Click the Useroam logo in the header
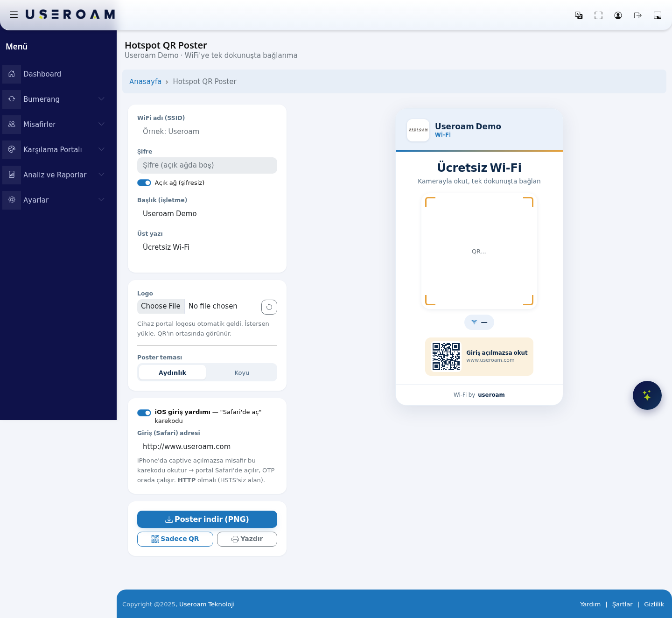672x618 pixels. pos(70,15)
